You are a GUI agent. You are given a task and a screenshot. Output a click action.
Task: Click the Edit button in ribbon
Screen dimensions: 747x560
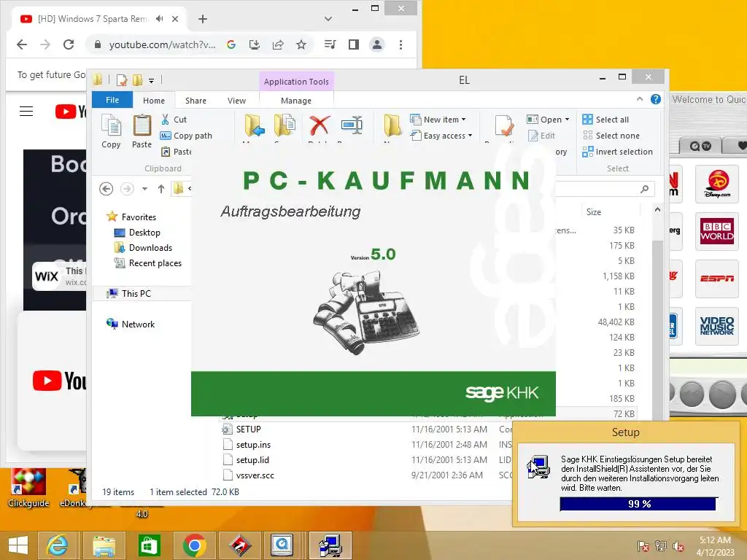coord(542,136)
